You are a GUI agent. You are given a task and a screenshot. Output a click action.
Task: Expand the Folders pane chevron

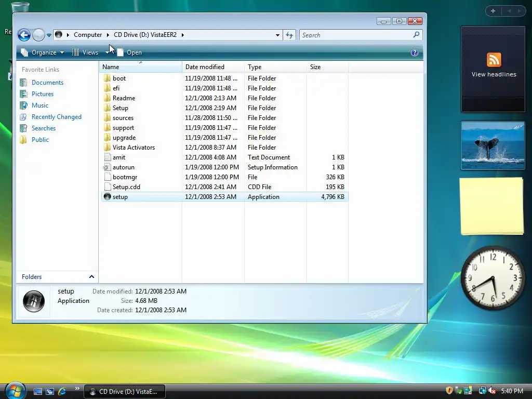point(91,277)
